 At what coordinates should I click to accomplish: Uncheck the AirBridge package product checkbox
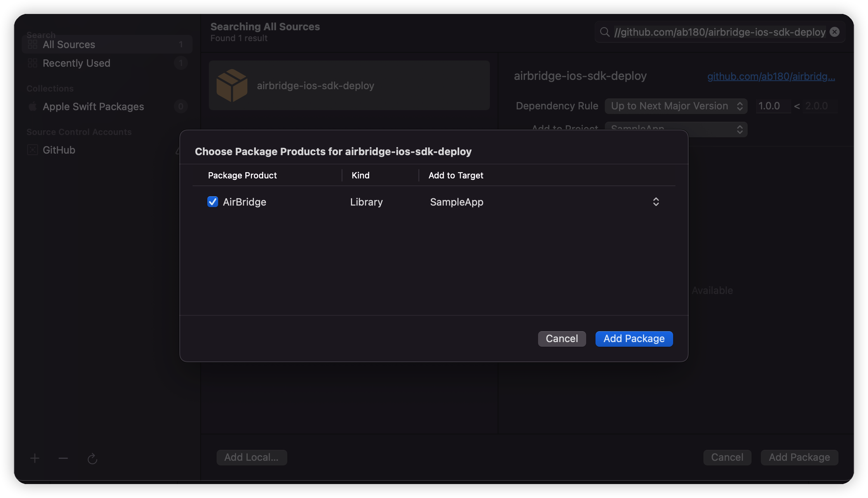pyautogui.click(x=212, y=202)
